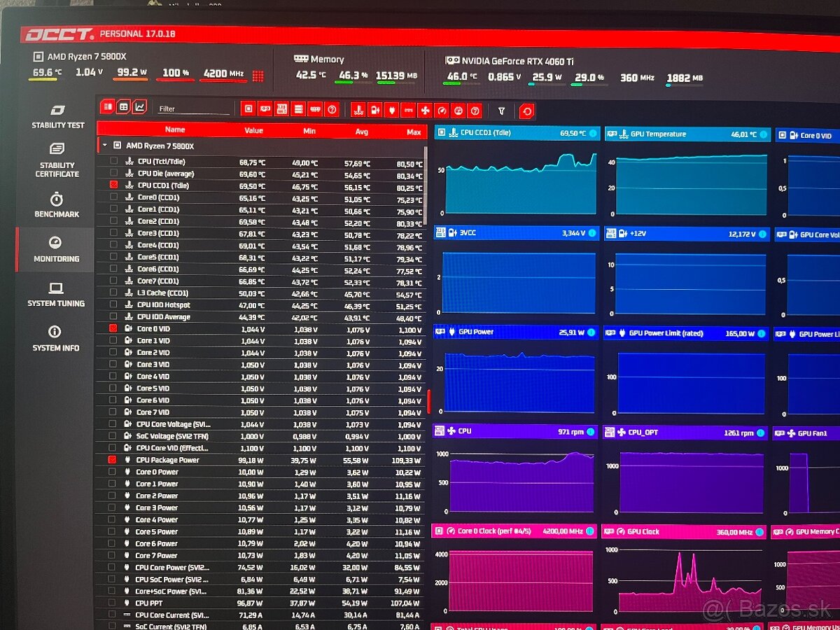The width and height of the screenshot is (840, 630).
Task: Reset min/max values with the refresh icon
Action: 527,111
